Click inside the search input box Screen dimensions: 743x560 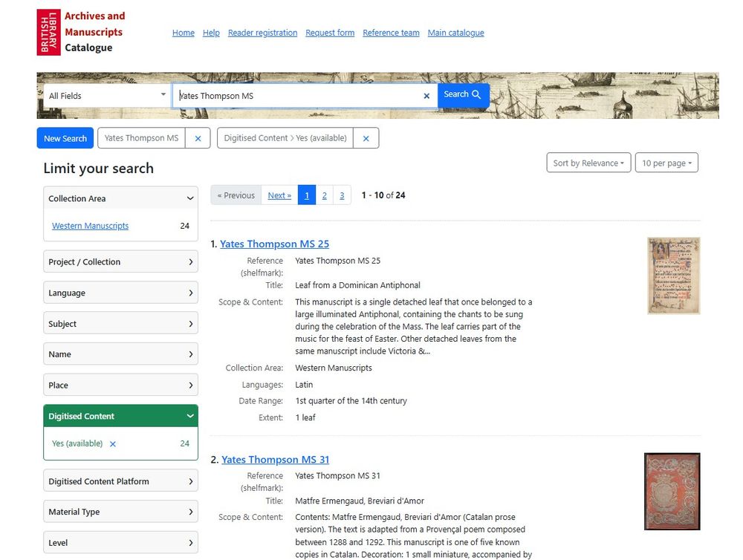[x=297, y=96]
